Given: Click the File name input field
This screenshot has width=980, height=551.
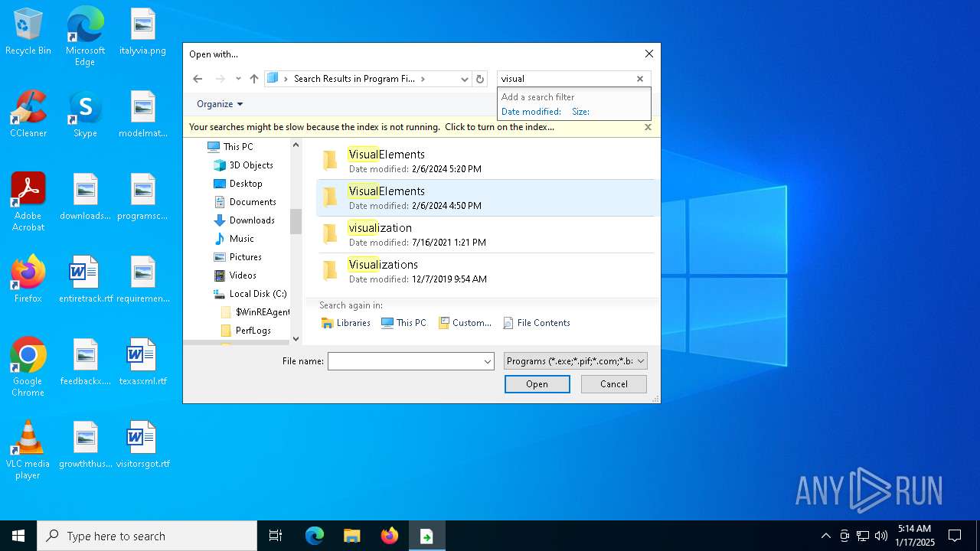Looking at the screenshot, I should 404,361.
